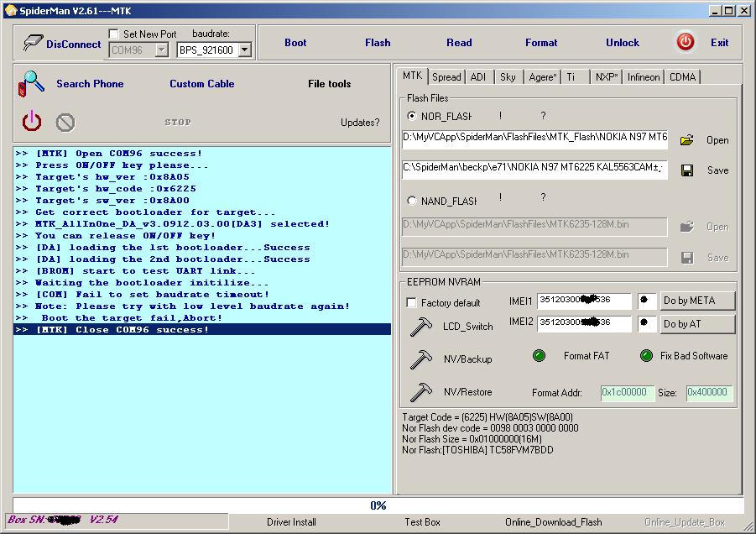Click Driver Install in the status bar
Screen dimensions: 756x534
pyautogui.click(x=291, y=522)
